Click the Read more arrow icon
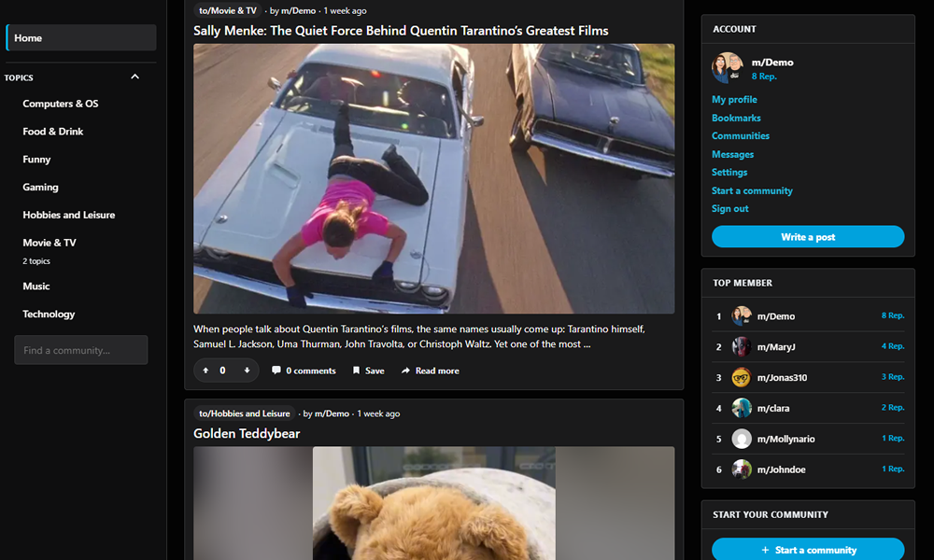This screenshot has height=560, width=934. [x=405, y=371]
